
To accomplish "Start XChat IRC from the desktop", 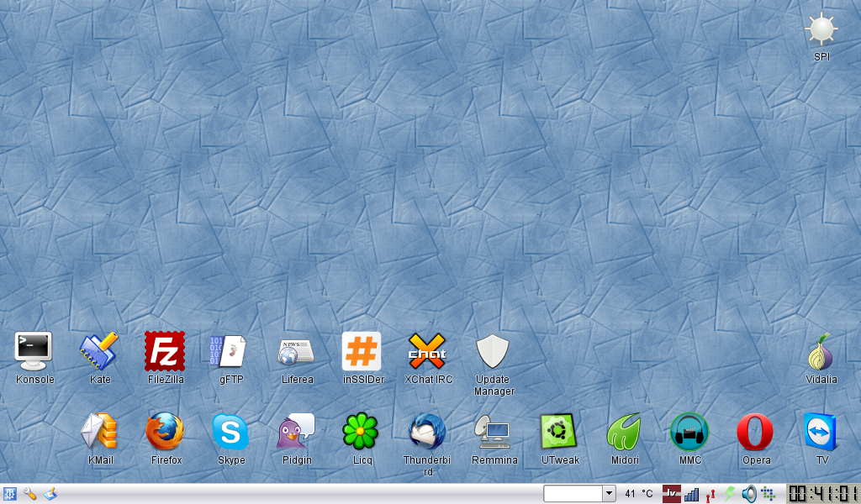I will [x=427, y=351].
